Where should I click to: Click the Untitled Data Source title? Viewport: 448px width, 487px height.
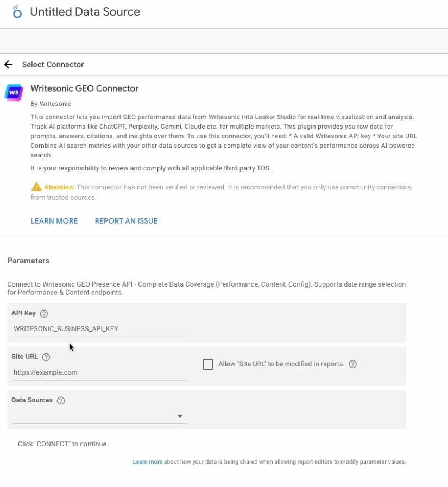click(85, 12)
